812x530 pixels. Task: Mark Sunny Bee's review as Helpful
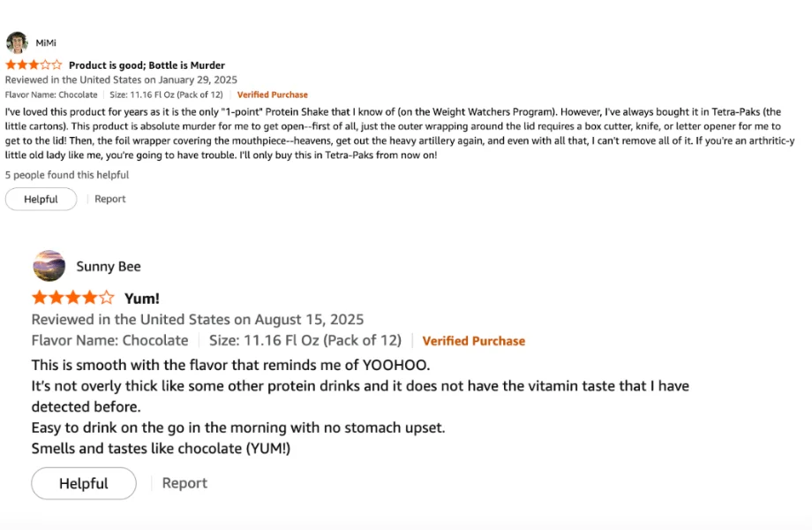[83, 483]
